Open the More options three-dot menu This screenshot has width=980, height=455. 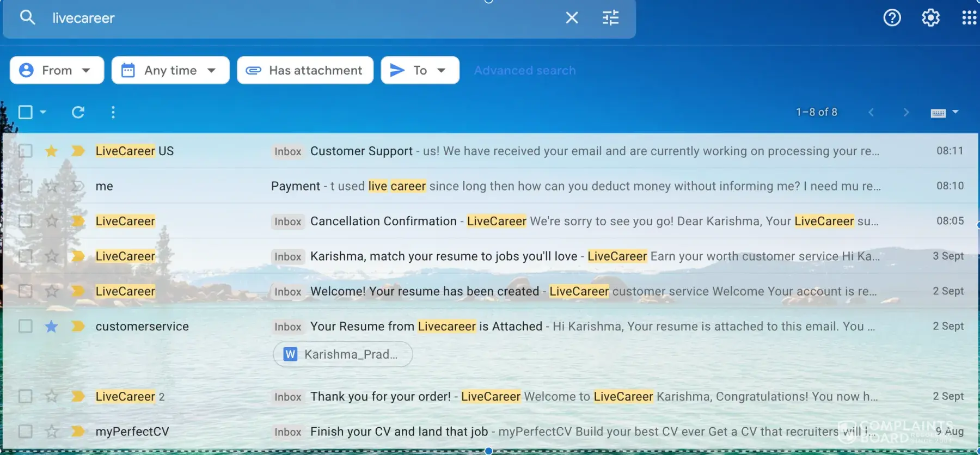(113, 112)
